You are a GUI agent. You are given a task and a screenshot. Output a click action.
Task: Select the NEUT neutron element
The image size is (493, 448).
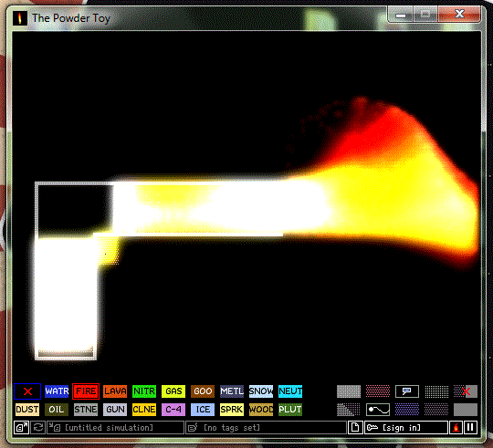[290, 391]
